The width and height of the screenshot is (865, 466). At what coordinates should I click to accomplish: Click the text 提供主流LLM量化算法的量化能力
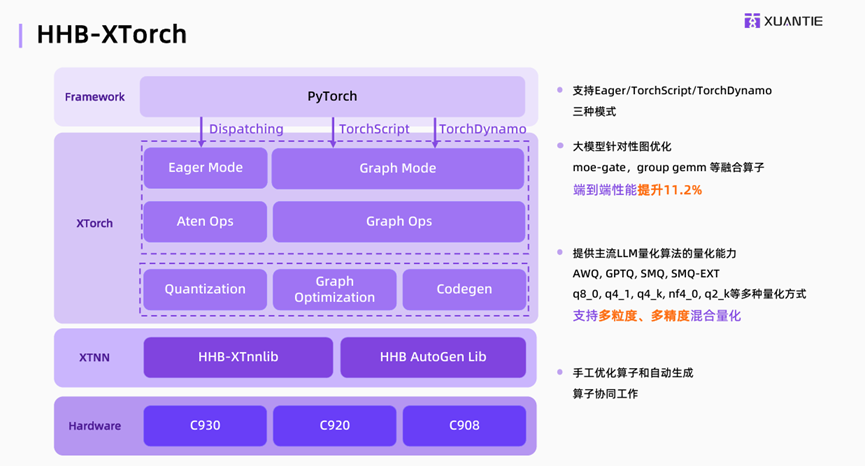654,253
